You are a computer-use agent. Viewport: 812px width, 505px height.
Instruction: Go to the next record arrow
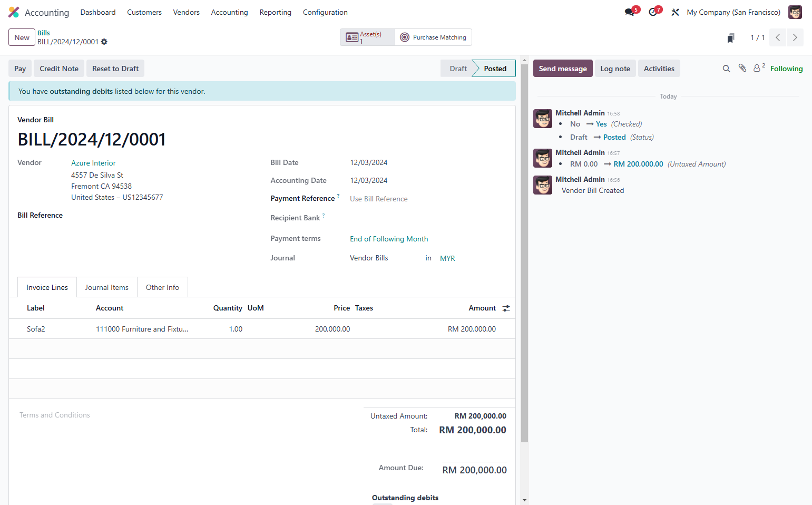(x=795, y=37)
